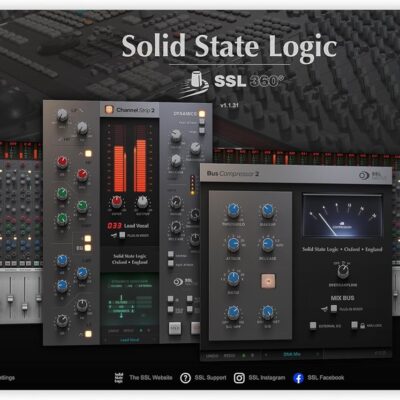Click the gain reduction VU meter
This screenshot has width=400, height=400.
pos(342,216)
